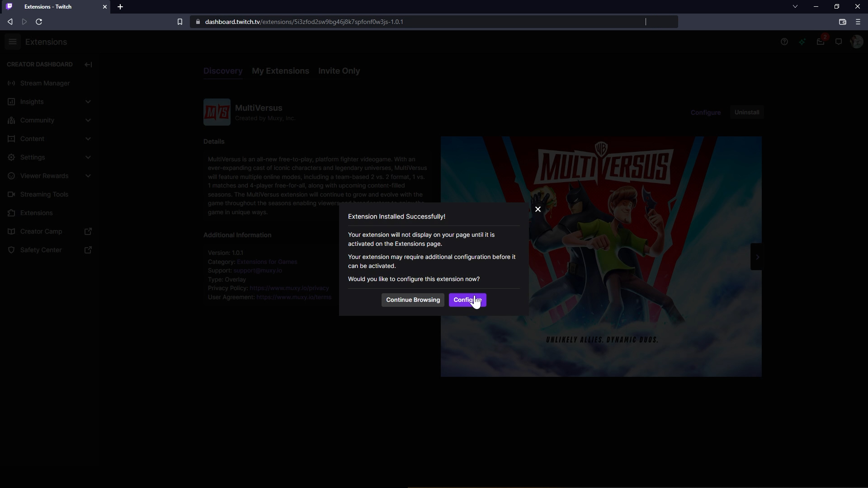Click the Streaming Tools camera icon

click(11, 194)
